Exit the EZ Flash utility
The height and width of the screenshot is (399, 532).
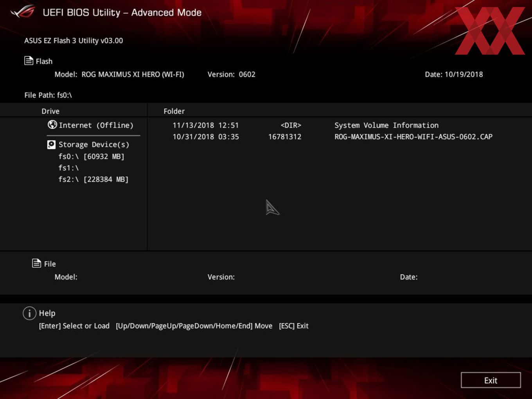pos(491,380)
